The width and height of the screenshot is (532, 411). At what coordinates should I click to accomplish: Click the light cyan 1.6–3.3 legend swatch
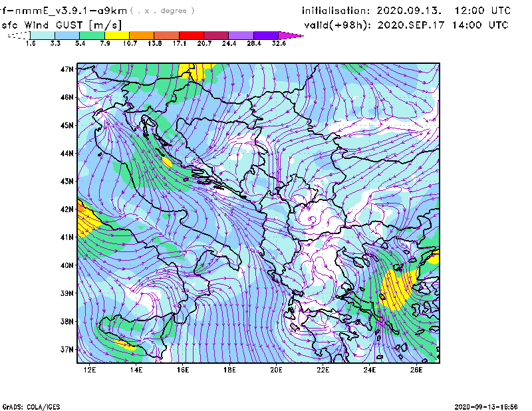pyautogui.click(x=43, y=35)
